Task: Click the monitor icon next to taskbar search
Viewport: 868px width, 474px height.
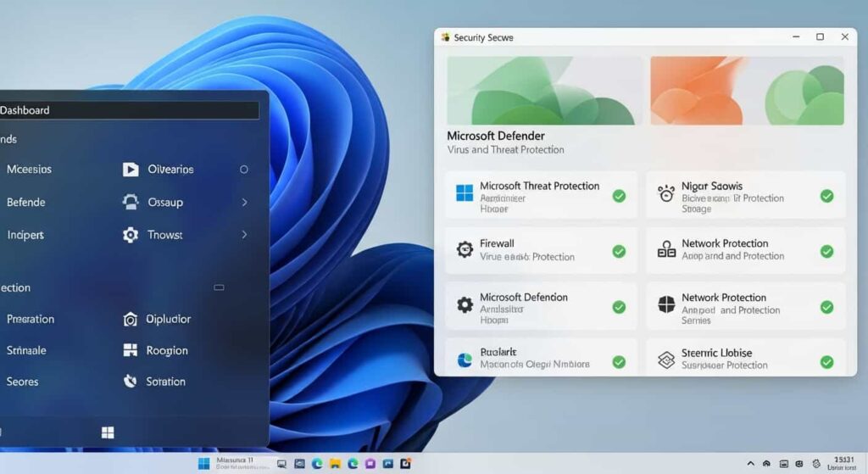Action: pos(281,464)
